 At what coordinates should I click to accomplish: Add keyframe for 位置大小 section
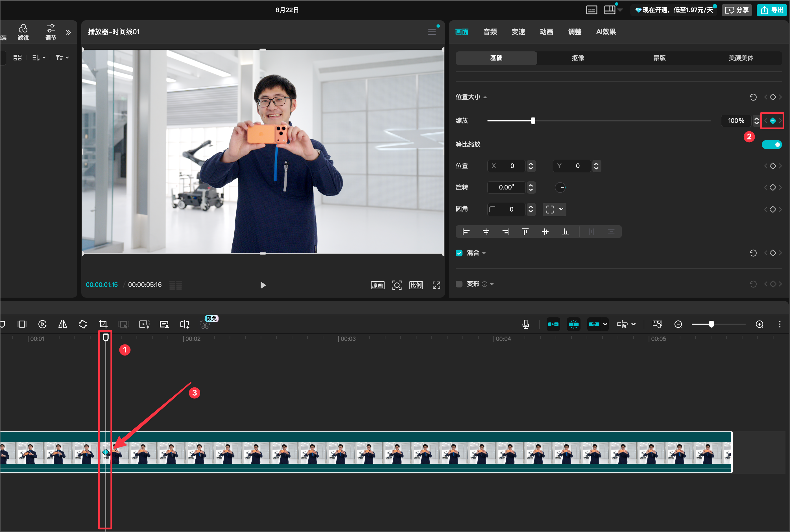[x=773, y=97]
